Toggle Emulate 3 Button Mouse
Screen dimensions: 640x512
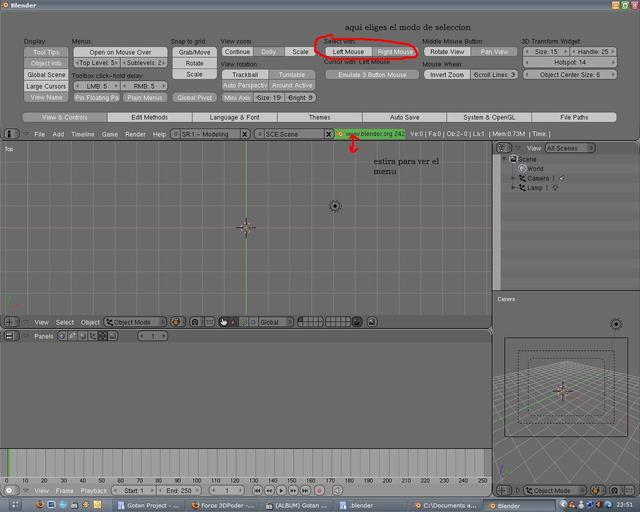coord(372,75)
